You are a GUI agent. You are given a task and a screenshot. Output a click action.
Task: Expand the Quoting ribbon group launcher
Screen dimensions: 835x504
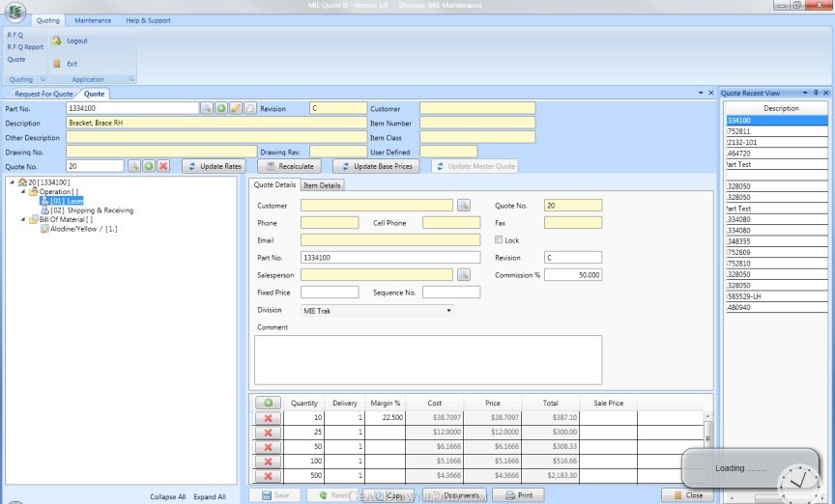click(x=43, y=79)
